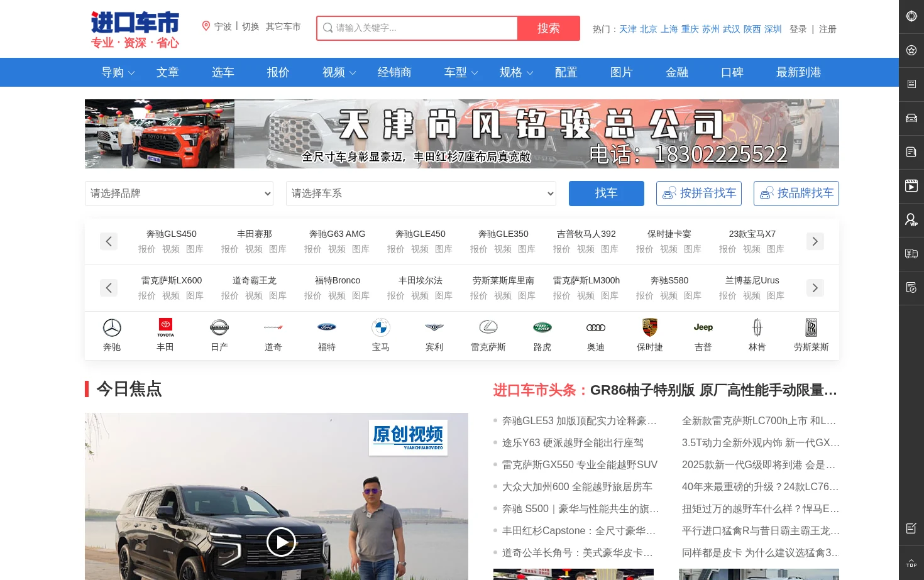Click the 按品牌找车 button
This screenshot has height=580, width=924.
pos(796,194)
